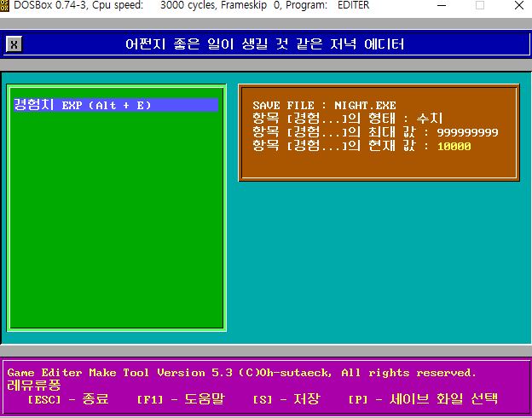532x418 pixels.
Task: Click the editor title 어쩐지 좋은 일이 생길 것 같은 저녁 에디터
Action: tap(264, 44)
